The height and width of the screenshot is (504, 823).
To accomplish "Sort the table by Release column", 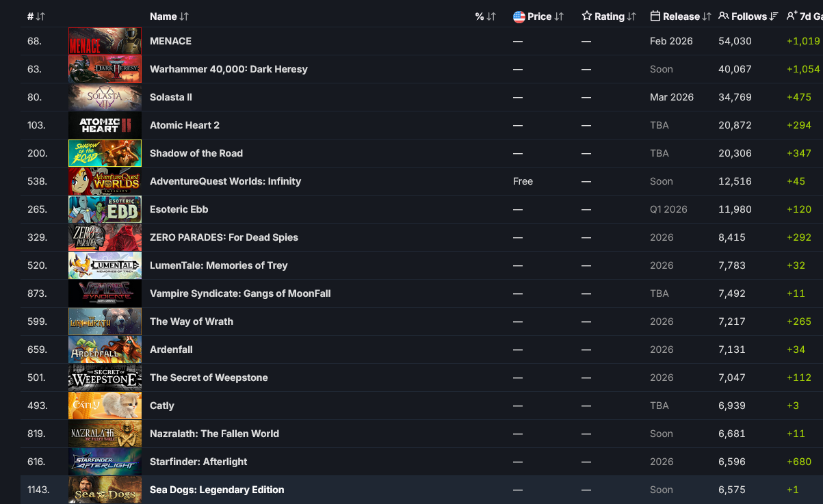I will [681, 16].
